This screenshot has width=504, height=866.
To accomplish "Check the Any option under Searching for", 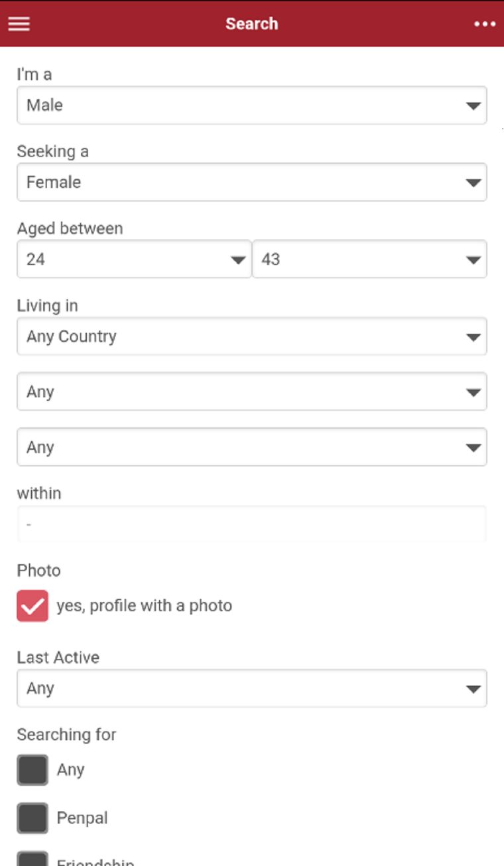I will click(32, 770).
